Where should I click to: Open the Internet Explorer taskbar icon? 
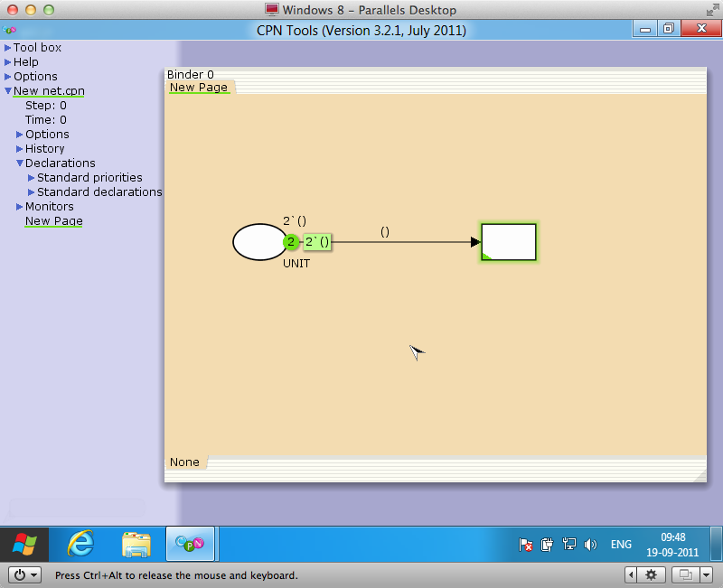(x=81, y=545)
